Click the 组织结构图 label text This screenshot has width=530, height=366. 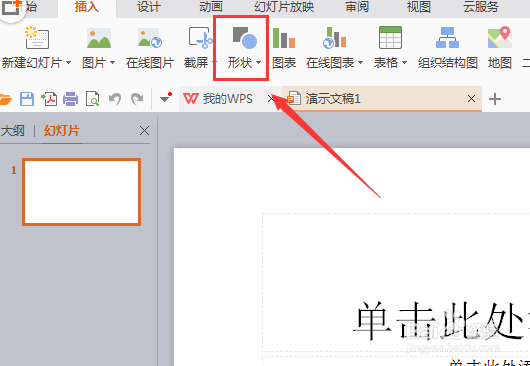(x=448, y=63)
